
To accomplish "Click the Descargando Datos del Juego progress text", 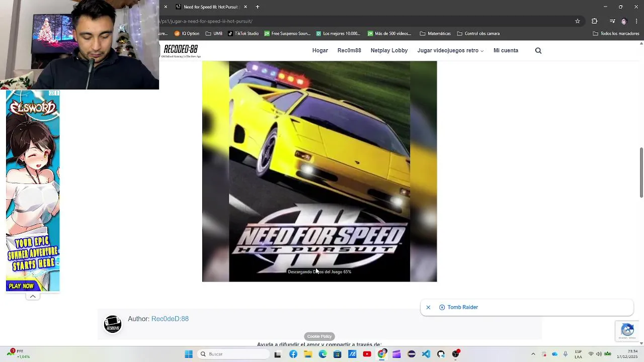I will click(x=319, y=272).
